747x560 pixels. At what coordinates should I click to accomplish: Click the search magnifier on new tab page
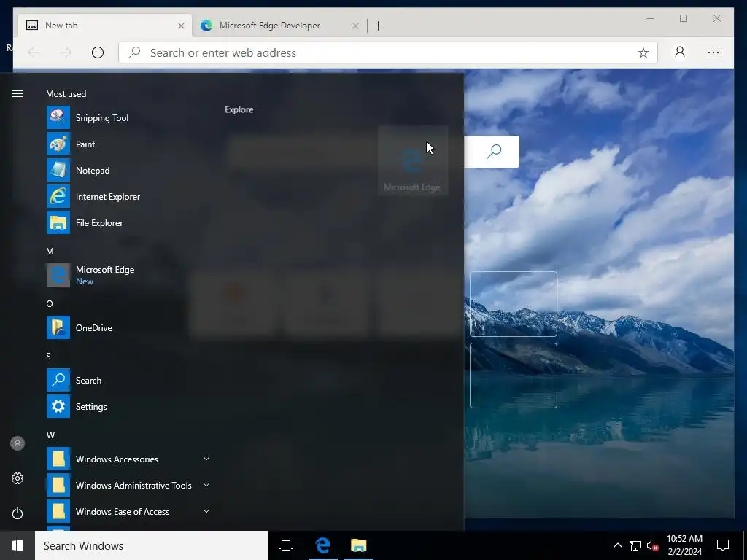(x=494, y=152)
